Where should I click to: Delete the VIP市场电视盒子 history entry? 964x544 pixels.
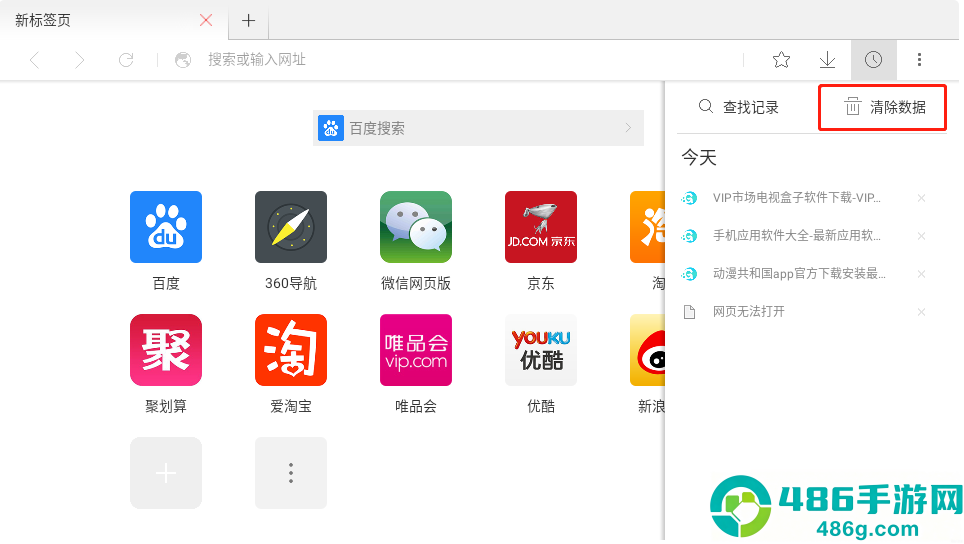921,198
